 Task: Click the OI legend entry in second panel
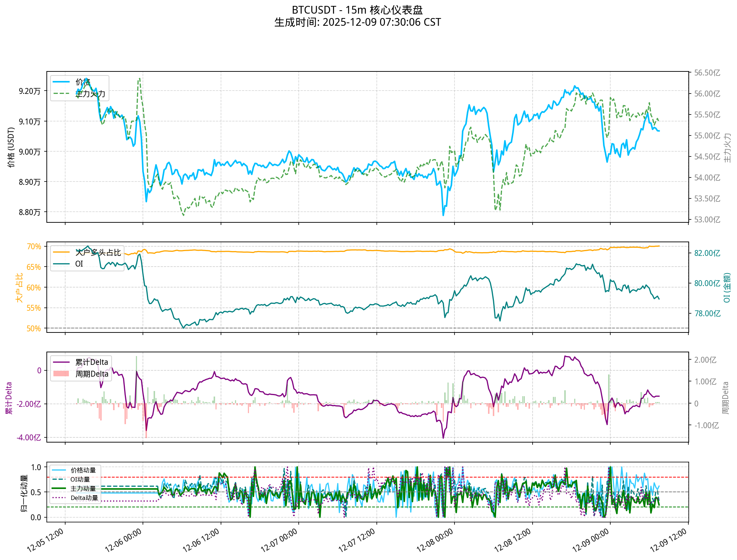pos(79,264)
